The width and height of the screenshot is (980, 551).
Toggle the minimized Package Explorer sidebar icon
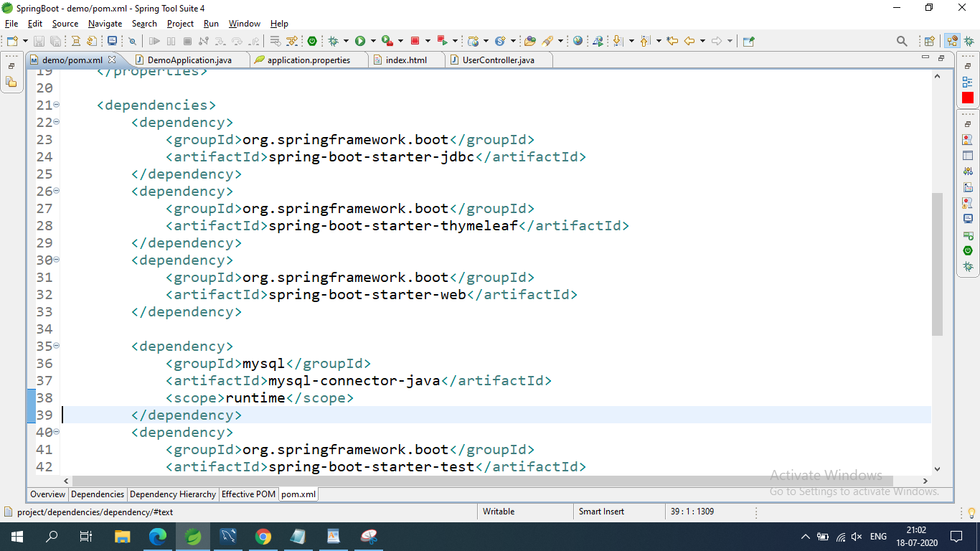tap(11, 83)
